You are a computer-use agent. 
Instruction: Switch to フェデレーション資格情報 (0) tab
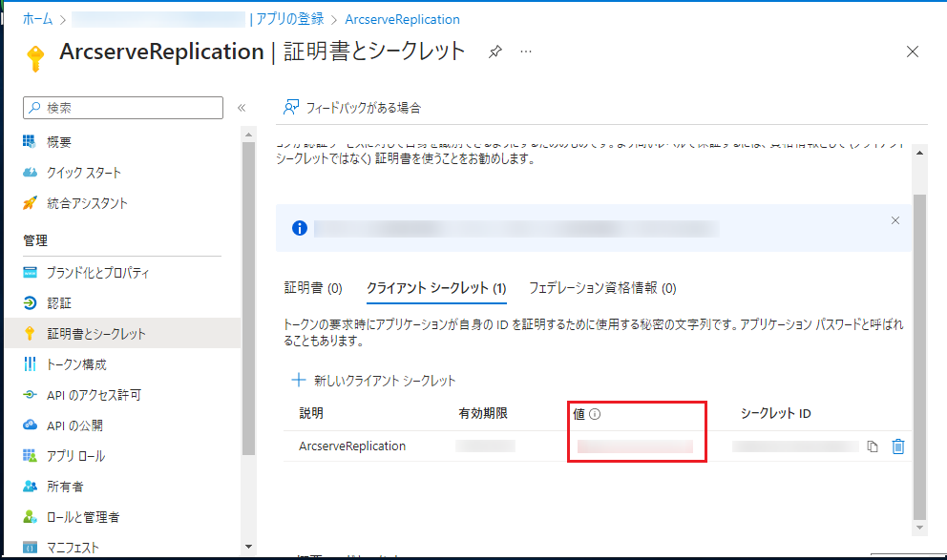tap(602, 288)
